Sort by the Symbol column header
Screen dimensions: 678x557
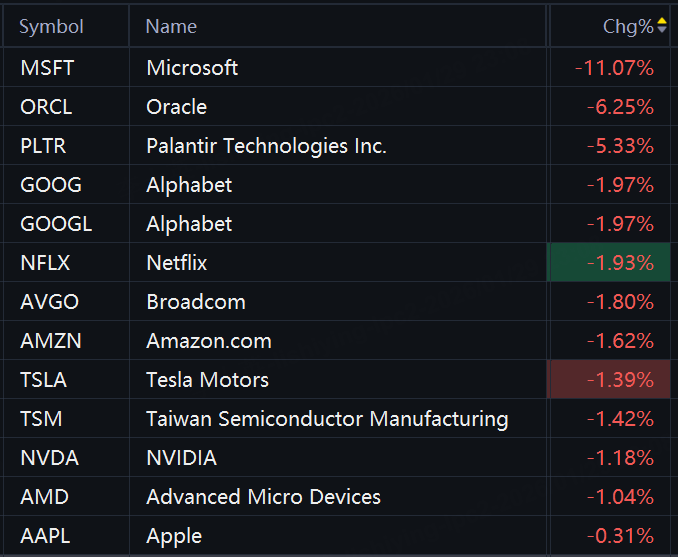tap(52, 27)
